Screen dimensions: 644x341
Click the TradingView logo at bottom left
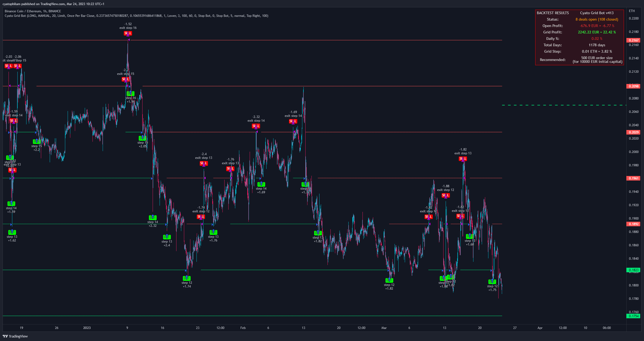(x=15, y=336)
